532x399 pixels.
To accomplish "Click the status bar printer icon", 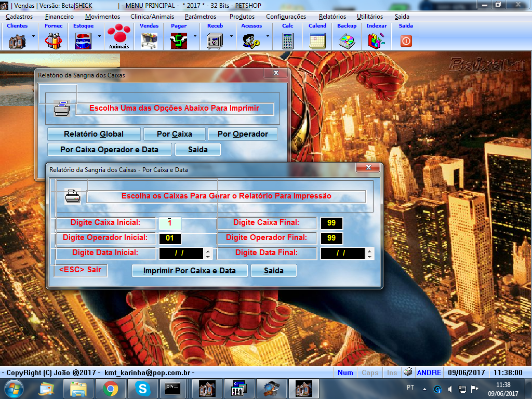I will (x=408, y=372).
